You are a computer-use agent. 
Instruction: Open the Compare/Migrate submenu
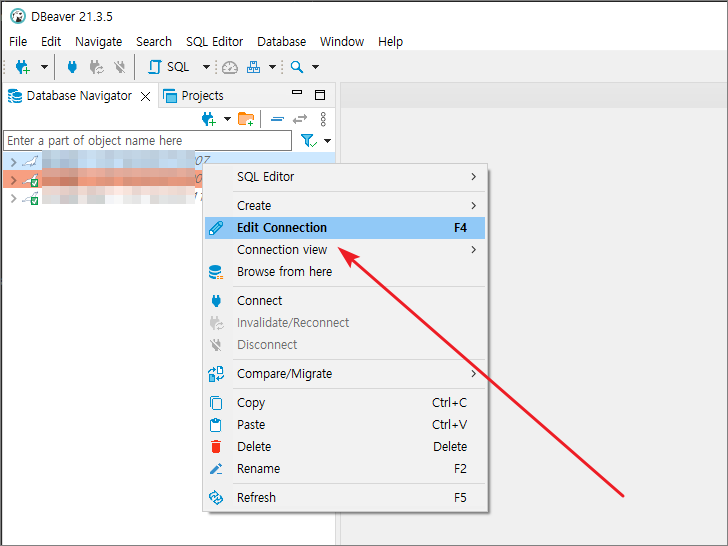(x=345, y=373)
